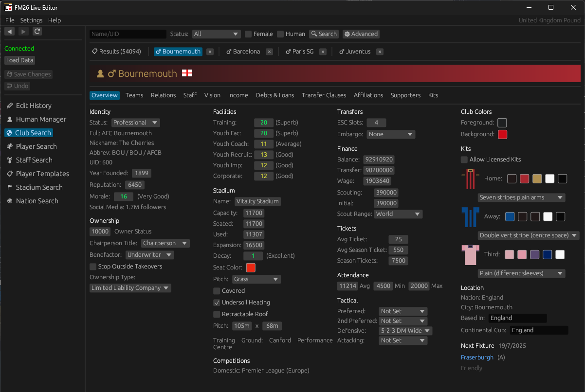Open Stadium Search in sidebar
The width and height of the screenshot is (585, 392).
click(x=34, y=187)
